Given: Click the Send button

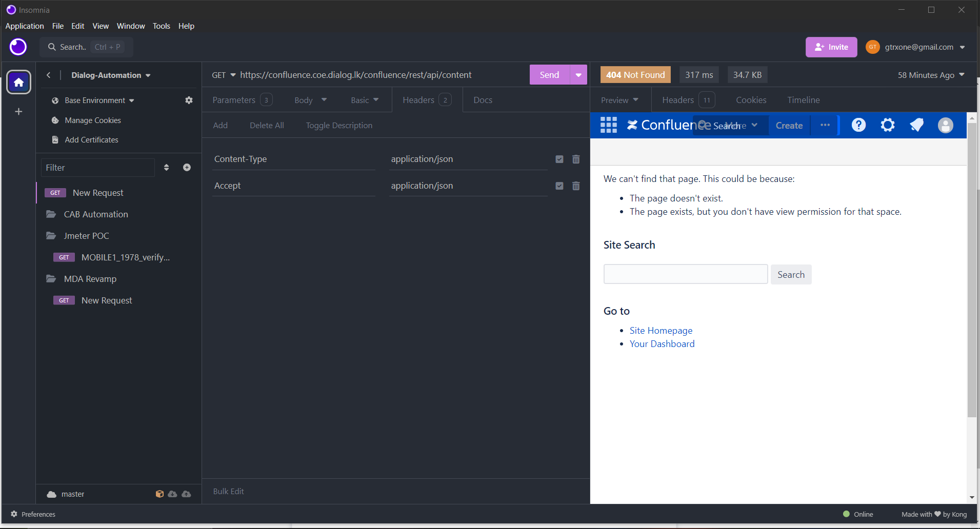Looking at the screenshot, I should pos(549,75).
